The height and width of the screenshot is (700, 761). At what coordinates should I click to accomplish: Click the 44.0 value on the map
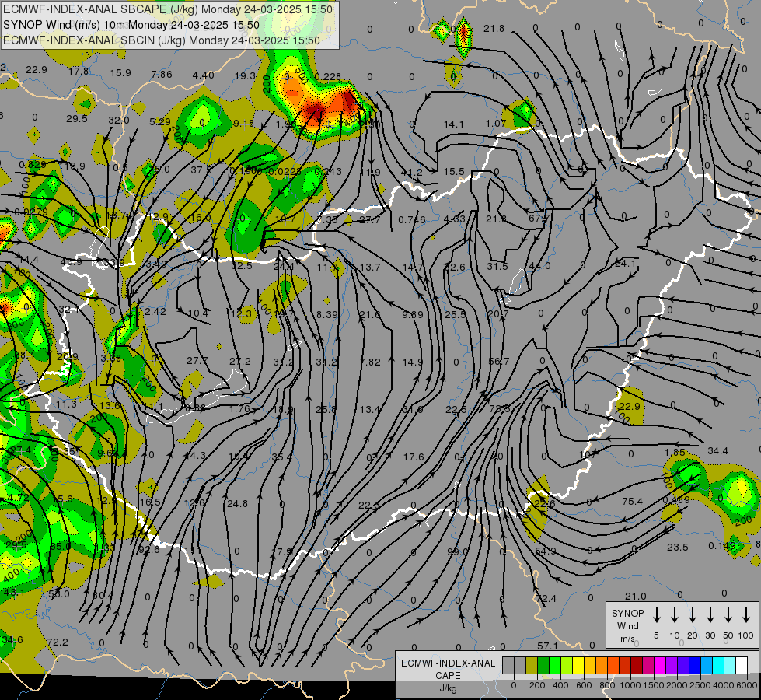point(539,266)
